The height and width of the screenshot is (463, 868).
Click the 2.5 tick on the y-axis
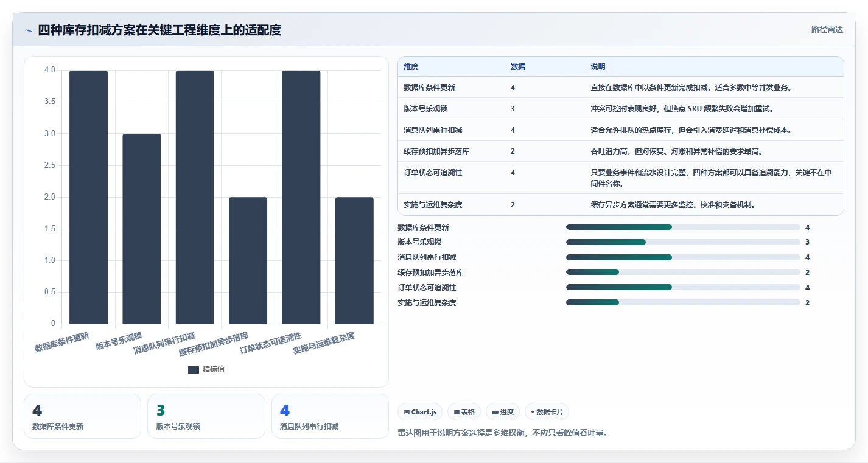(x=50, y=165)
